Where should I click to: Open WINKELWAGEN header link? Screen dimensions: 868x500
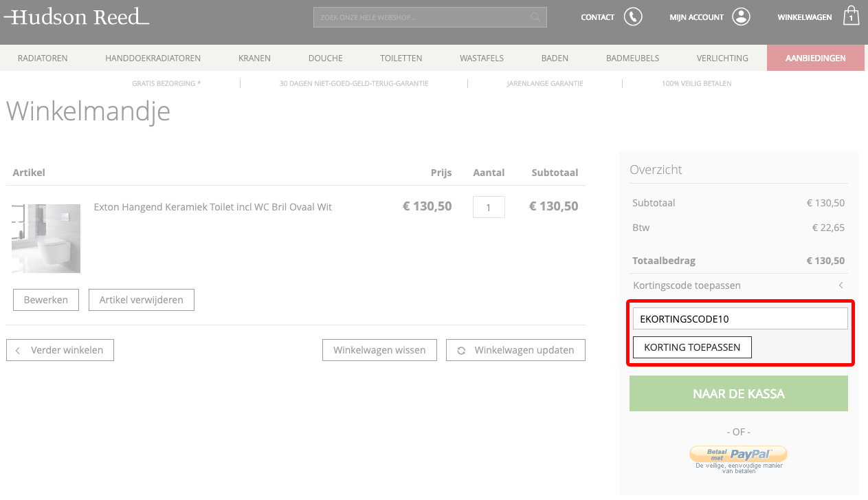pos(805,17)
